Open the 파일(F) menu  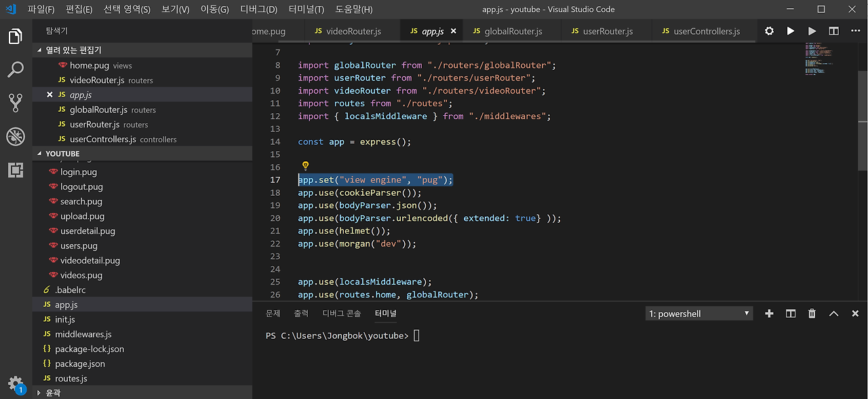point(41,9)
